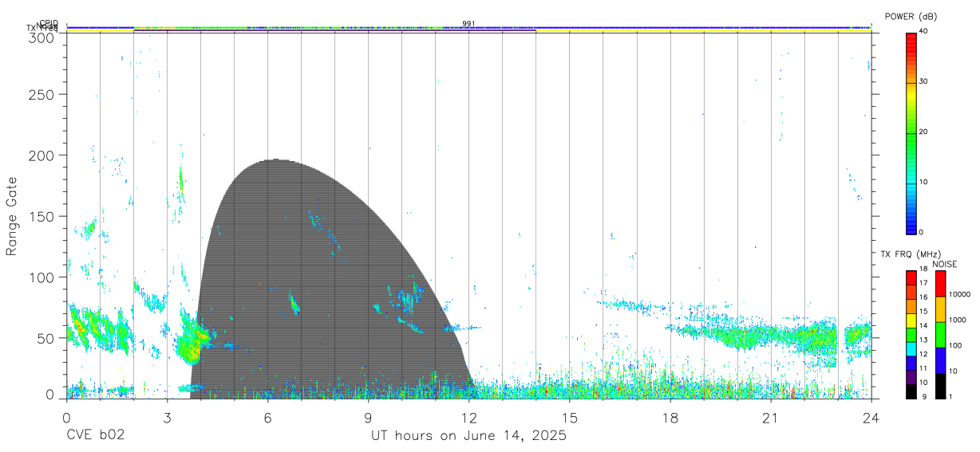Click the orange NOISE segment between 1000 and 10000
This screenshot has width=980, height=452.
point(940,309)
